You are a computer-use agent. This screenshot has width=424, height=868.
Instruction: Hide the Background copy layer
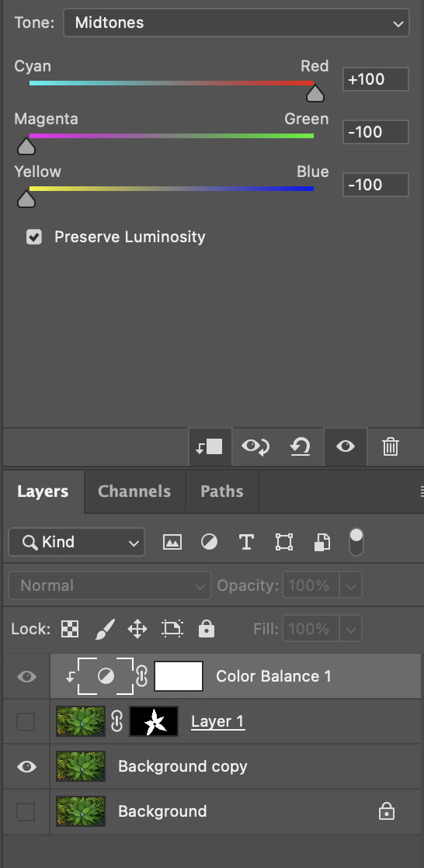(26, 767)
